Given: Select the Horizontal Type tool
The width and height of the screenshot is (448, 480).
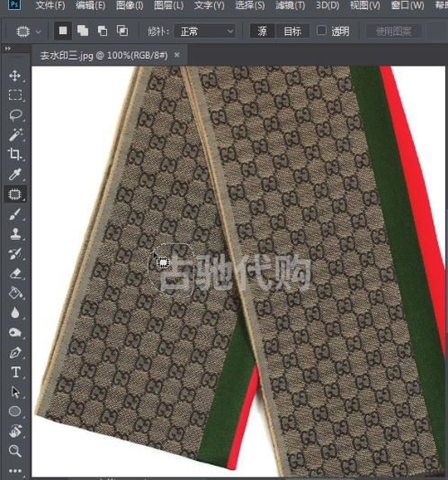Looking at the screenshot, I should coord(14,372).
